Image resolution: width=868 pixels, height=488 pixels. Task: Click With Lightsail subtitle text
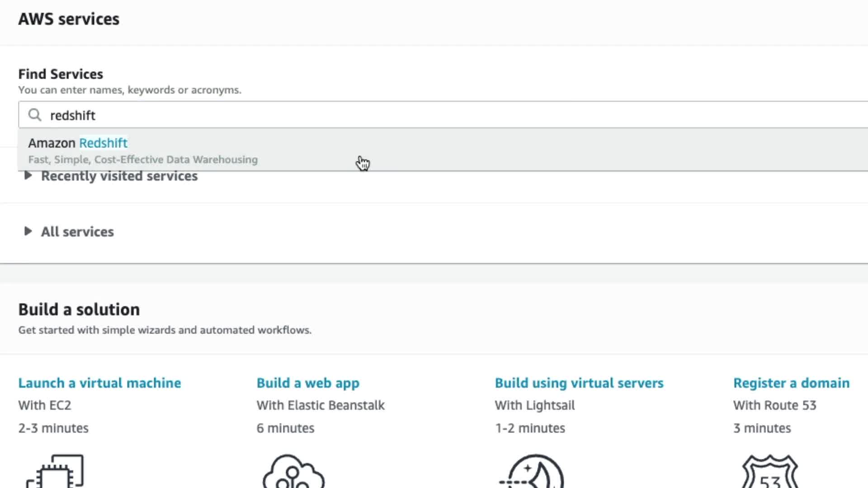pyautogui.click(x=535, y=405)
